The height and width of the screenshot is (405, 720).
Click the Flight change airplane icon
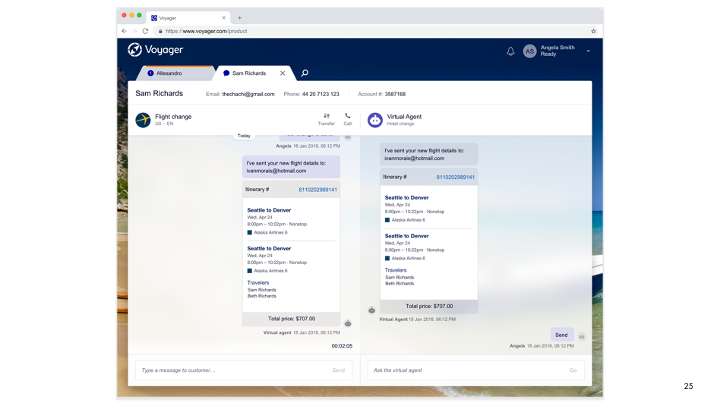[x=143, y=120]
